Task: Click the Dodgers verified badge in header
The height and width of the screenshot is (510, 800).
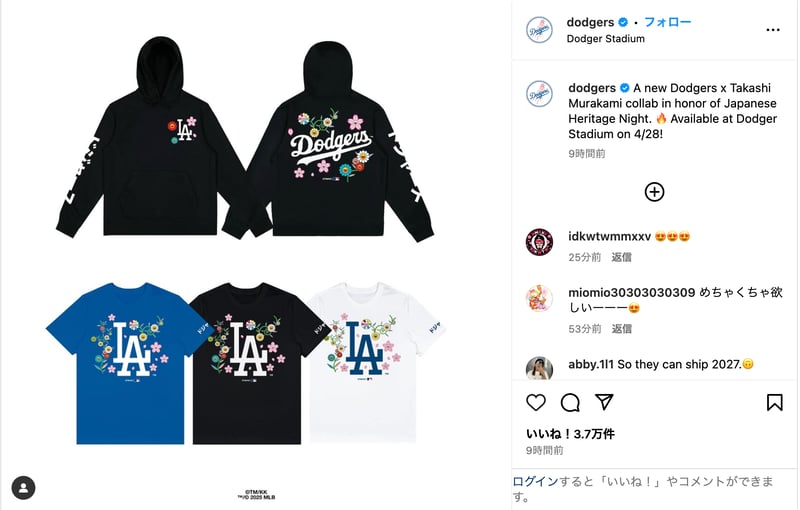Action: click(x=623, y=22)
